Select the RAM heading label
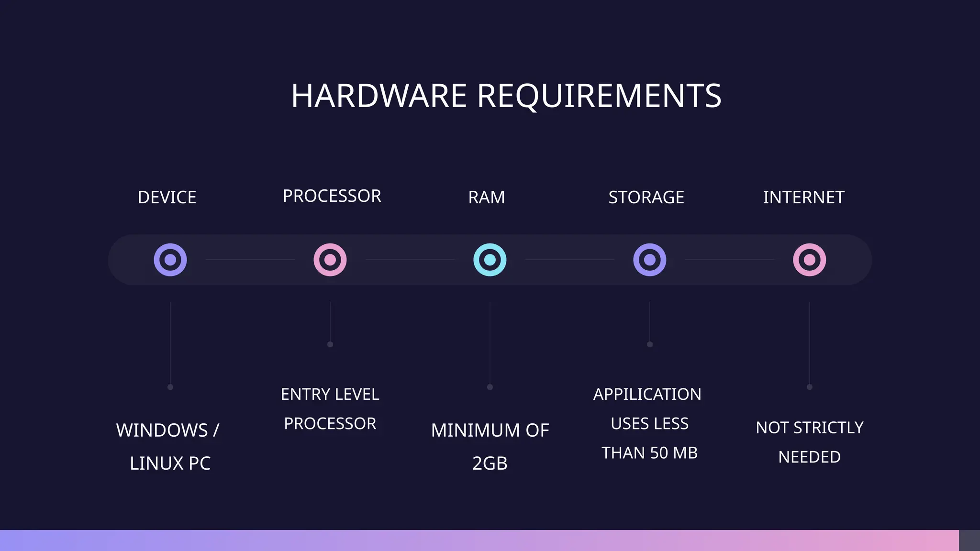 click(x=487, y=197)
